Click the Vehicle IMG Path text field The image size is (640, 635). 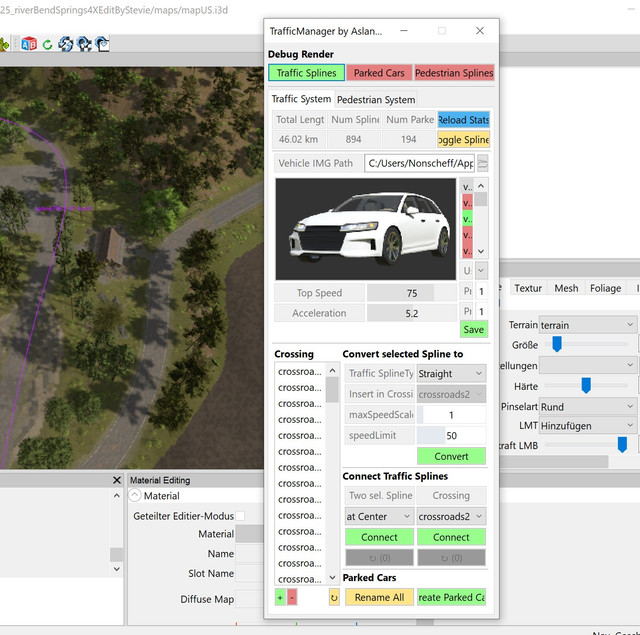click(420, 164)
